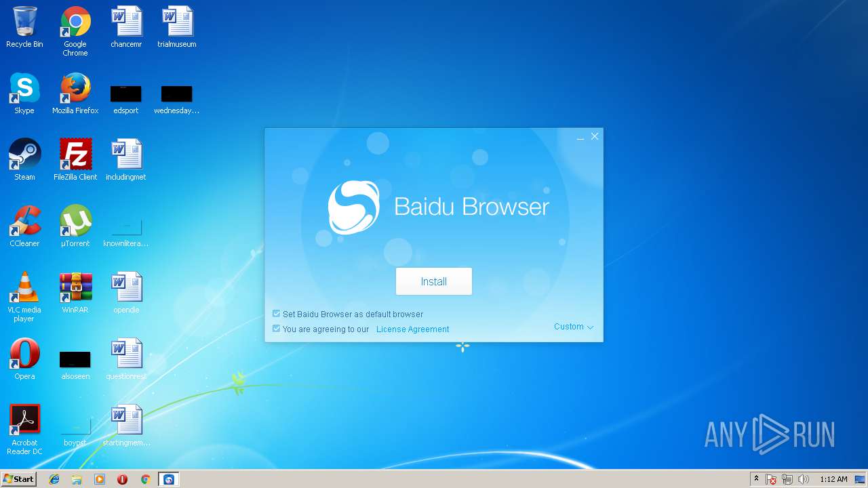The width and height of the screenshot is (868, 488).
Task: Switch to the Baidu installer taskbar button
Action: (169, 479)
